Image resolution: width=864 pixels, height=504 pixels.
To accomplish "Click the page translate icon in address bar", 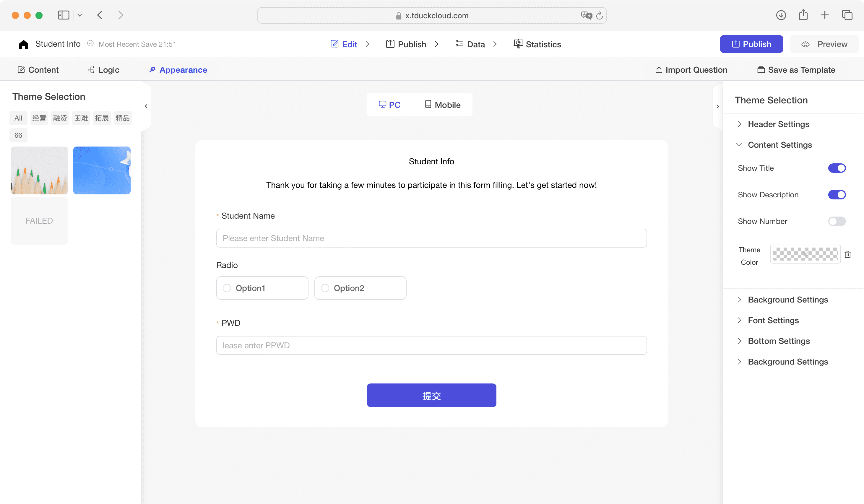I will click(586, 15).
